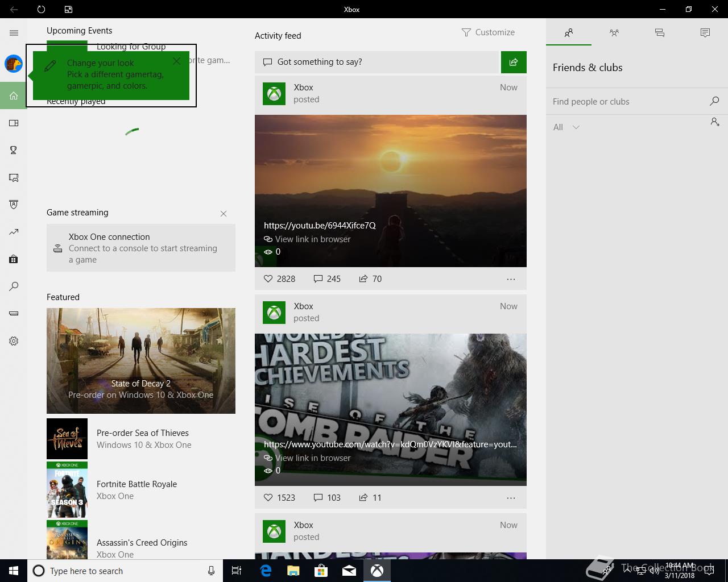This screenshot has width=728, height=582.
Task: Open Trending arrow icon in sidebar
Action: coord(14,232)
